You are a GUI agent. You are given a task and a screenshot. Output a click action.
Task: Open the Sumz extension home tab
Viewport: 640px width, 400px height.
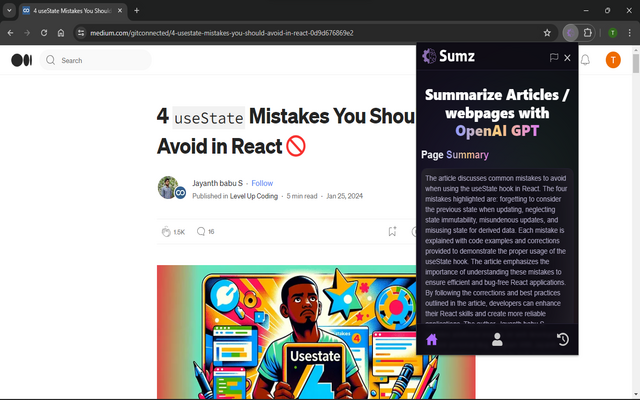point(431,339)
